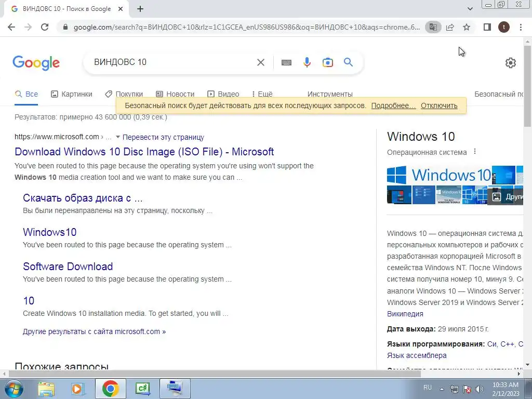Open the on-screen keyboard input tool
The width and height of the screenshot is (532, 399).
(x=286, y=62)
